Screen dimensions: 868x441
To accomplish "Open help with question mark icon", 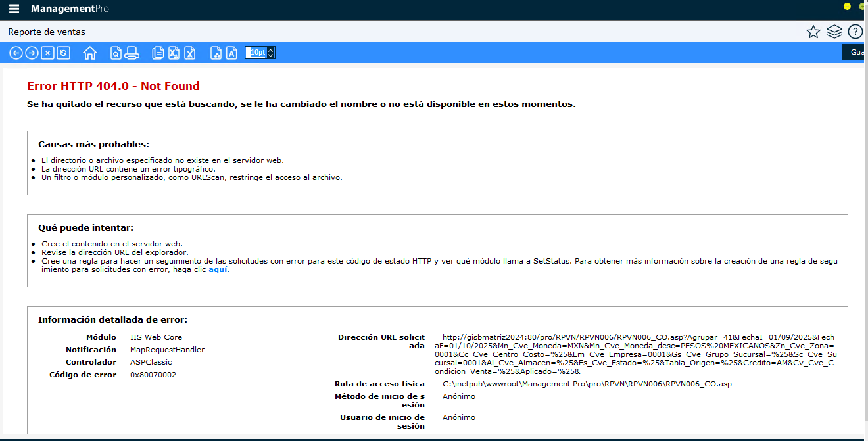I will point(855,32).
